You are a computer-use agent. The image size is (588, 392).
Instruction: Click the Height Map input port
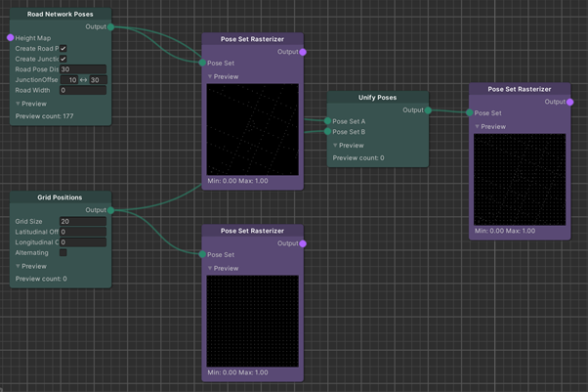tap(11, 38)
